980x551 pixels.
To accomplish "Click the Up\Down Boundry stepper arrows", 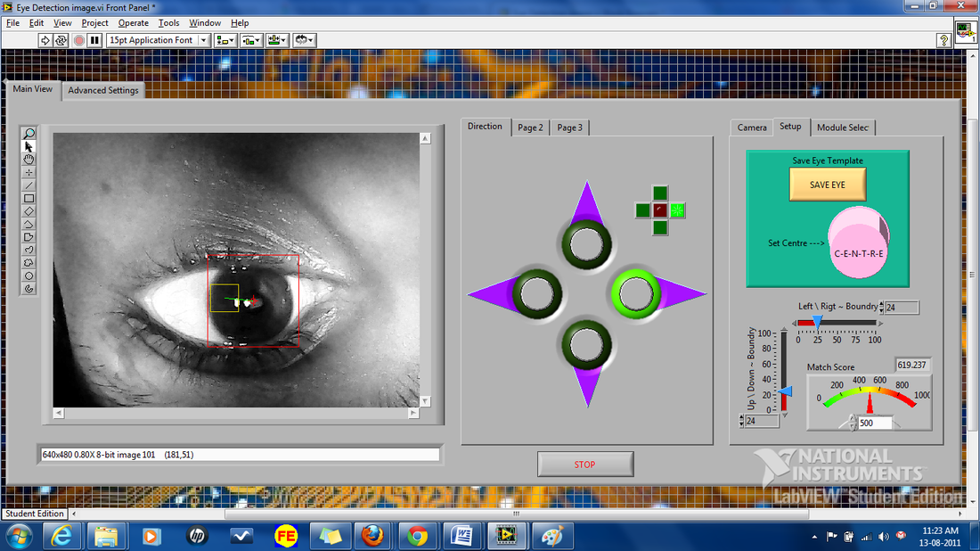I will pos(741,422).
